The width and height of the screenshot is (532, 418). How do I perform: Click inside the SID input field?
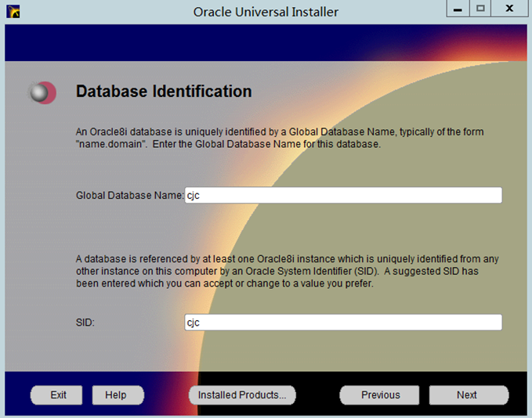coord(343,323)
